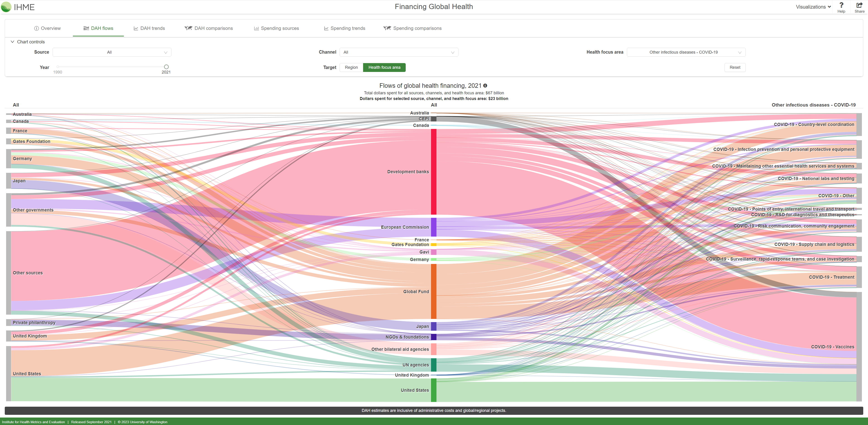Screen dimensions: 868x425
Task: Go to the DAH comparisons tab
Action: [x=209, y=28]
